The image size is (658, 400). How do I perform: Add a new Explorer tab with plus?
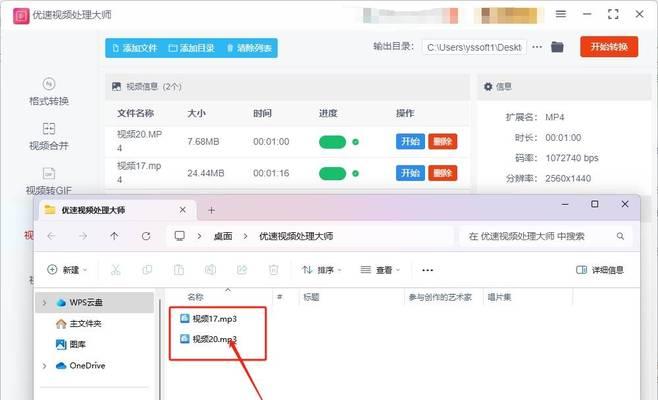[212, 210]
